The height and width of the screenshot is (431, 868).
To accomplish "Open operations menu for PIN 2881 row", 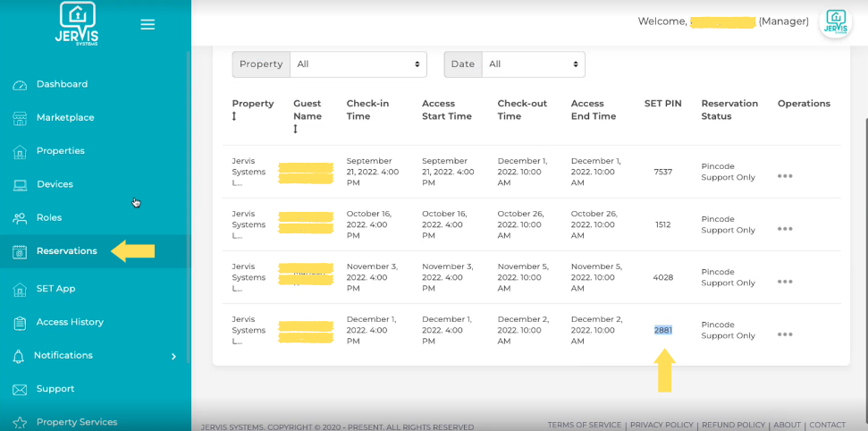I will 784,334.
